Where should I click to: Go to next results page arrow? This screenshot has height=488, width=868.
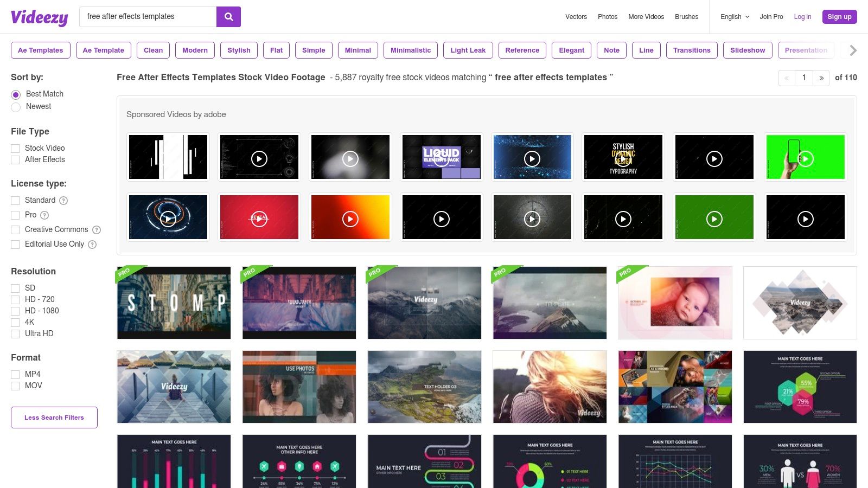click(x=821, y=78)
